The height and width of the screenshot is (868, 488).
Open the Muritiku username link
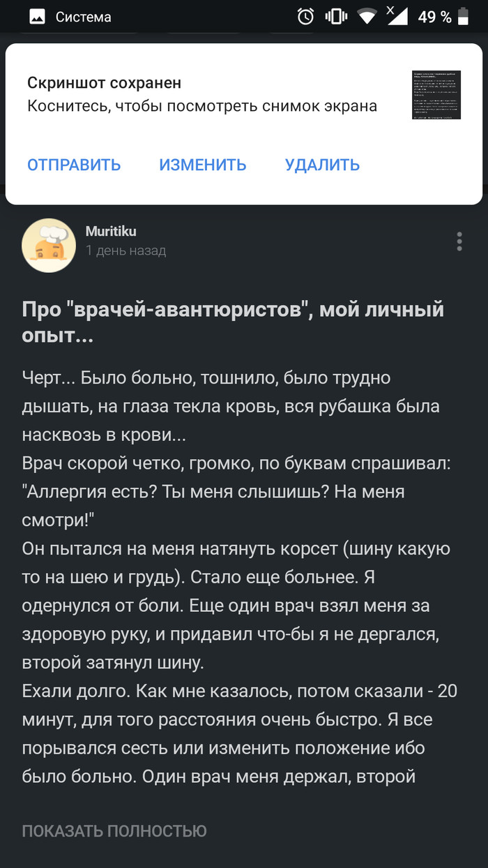[110, 232]
